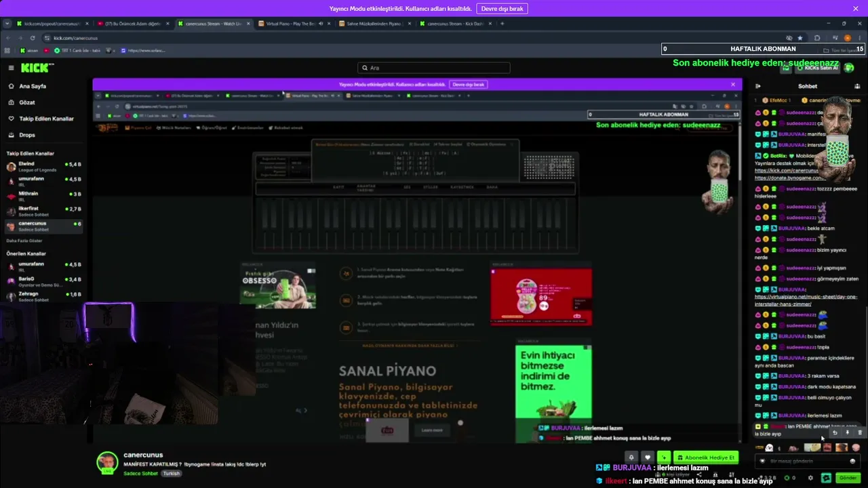Screen dimensions: 868x488
Task: Click the heart follow button
Action: tap(648, 457)
